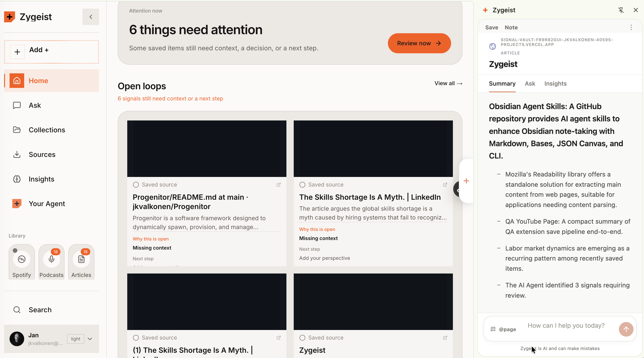Click the folder icon beside Collections

[17, 130]
